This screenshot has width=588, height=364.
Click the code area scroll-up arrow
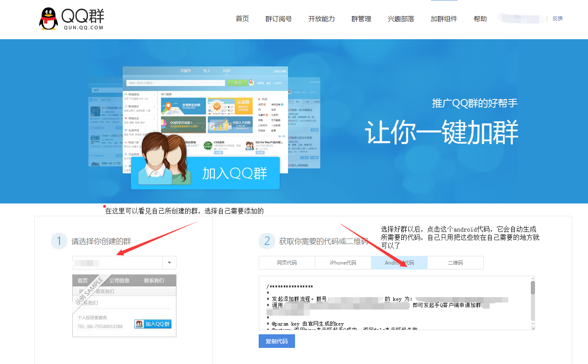pyautogui.click(x=533, y=278)
